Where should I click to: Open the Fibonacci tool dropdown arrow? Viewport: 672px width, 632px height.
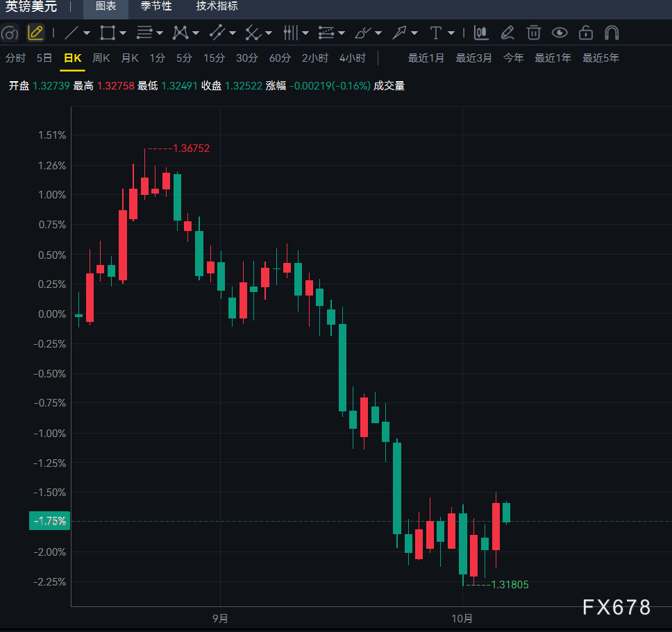pyautogui.click(x=342, y=33)
